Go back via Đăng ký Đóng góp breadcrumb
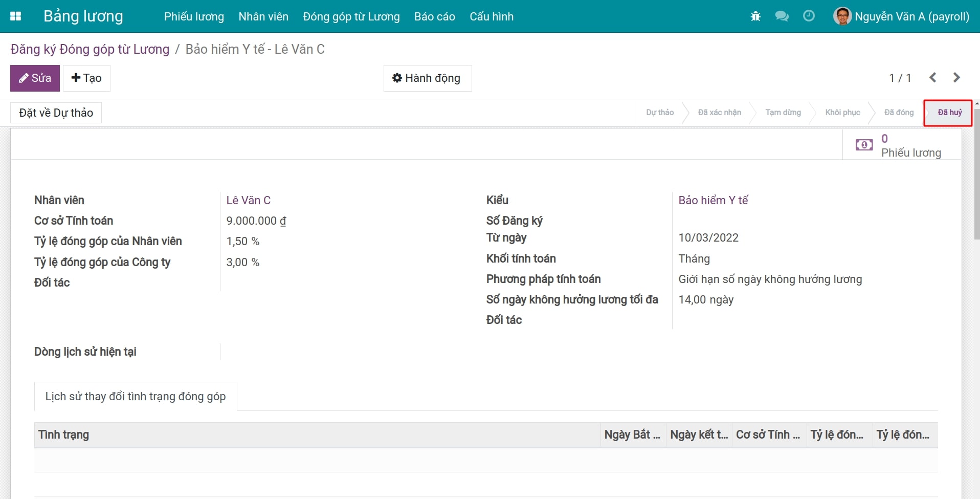The width and height of the screenshot is (980, 499). tap(90, 50)
